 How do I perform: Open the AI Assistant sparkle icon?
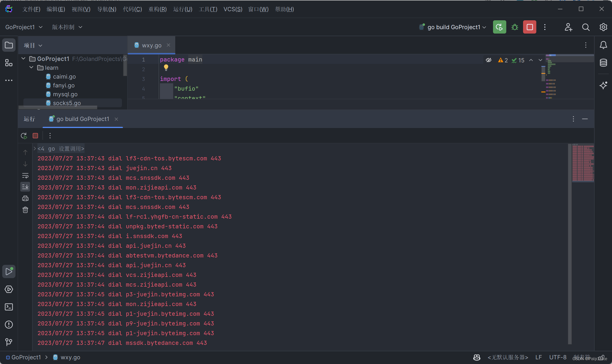tap(603, 85)
